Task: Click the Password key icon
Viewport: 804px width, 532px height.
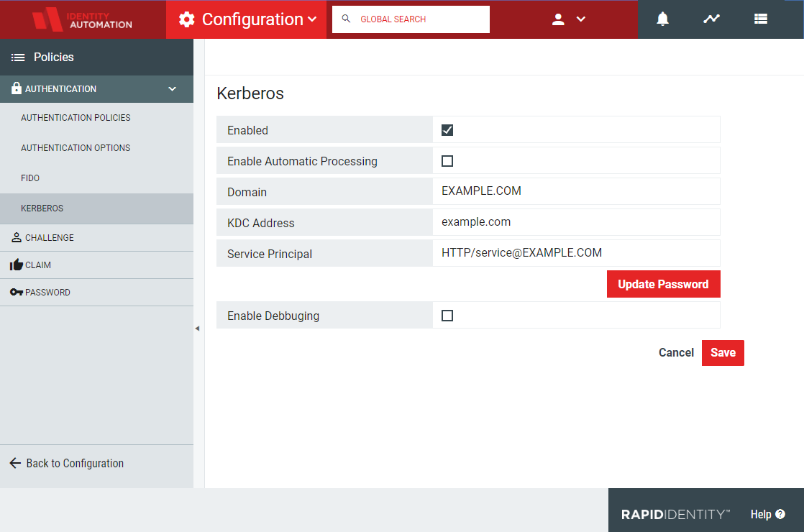Action: (17, 292)
